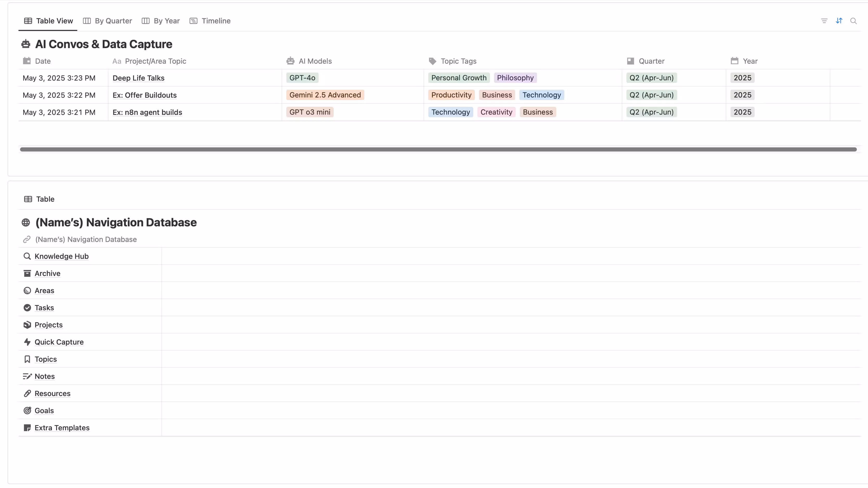
Task: Open the Extra Templates page link
Action: [x=62, y=428]
